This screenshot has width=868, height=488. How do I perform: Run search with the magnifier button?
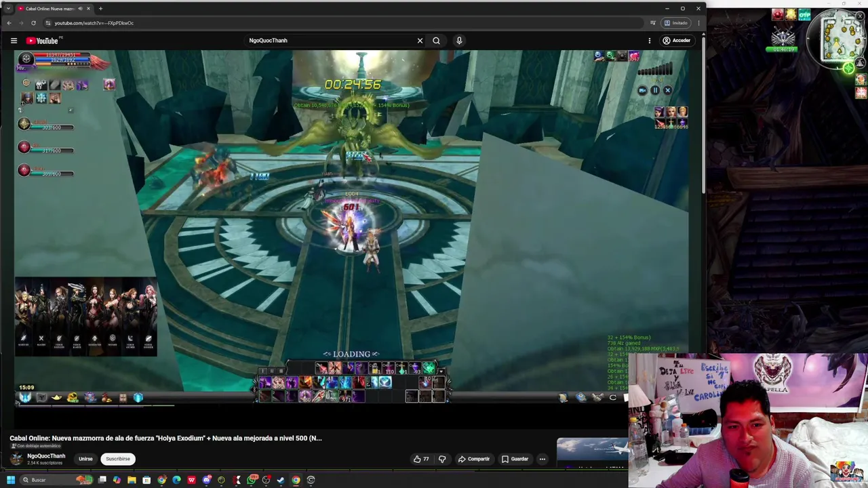click(x=436, y=41)
